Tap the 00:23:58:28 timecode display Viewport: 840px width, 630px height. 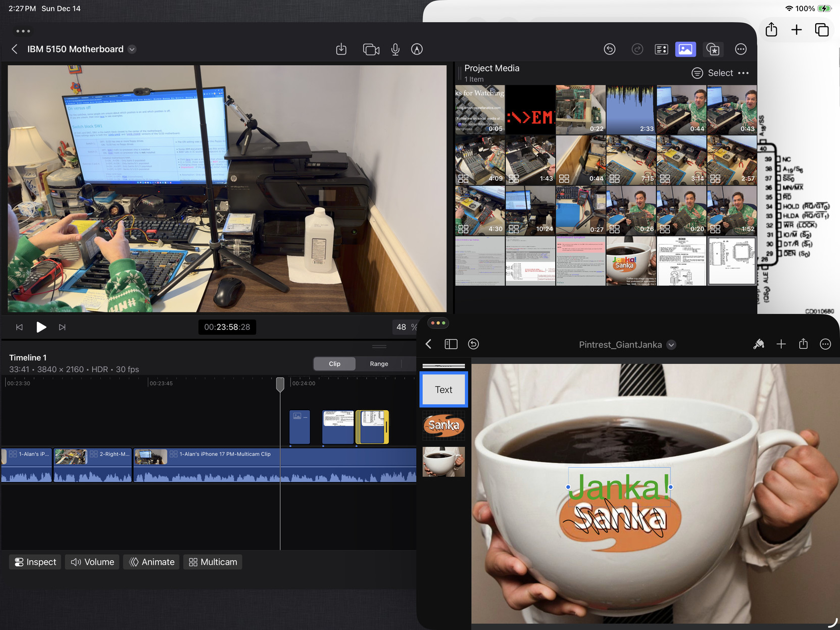click(x=227, y=327)
